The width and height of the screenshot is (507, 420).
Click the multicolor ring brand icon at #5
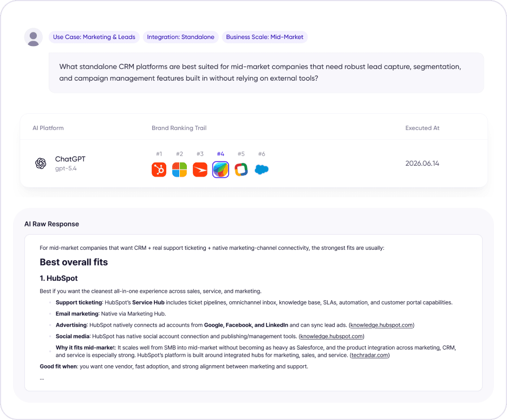coord(241,170)
